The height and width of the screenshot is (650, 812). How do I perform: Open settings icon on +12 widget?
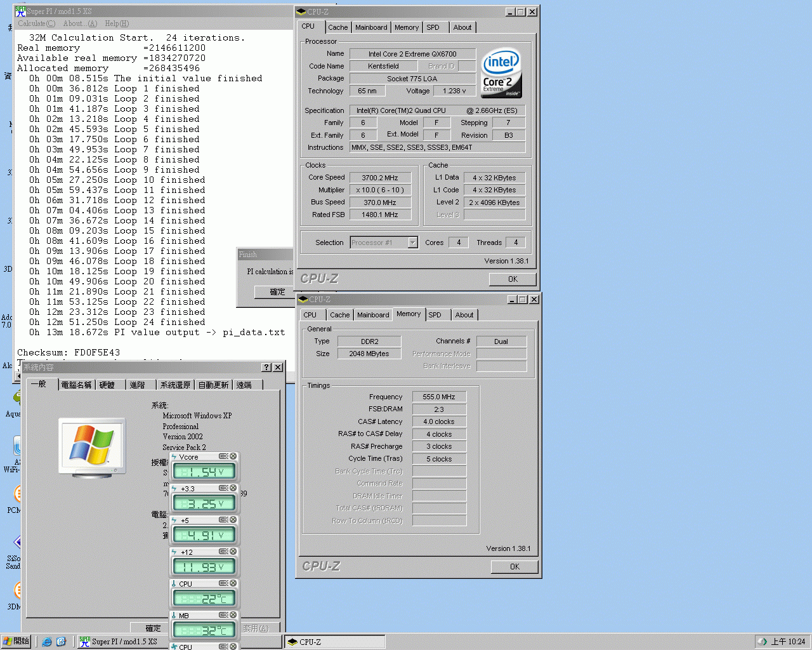coord(223,552)
